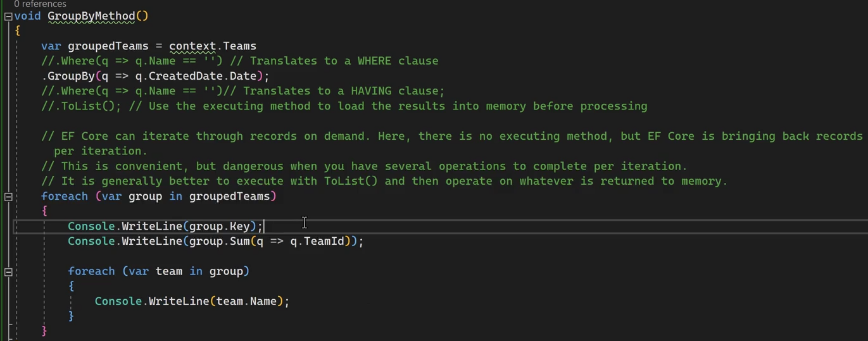
Task: Click the commented-out ToList() line
Action: 344,106
